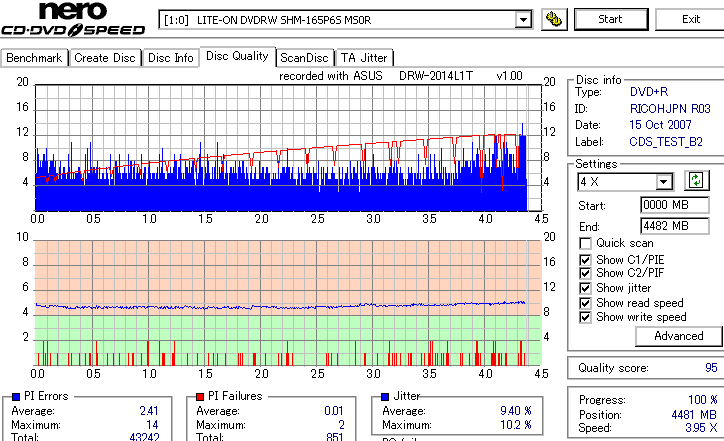Open the ScanDisc tab
Viewport: 724px width, 441px height.
[304, 58]
